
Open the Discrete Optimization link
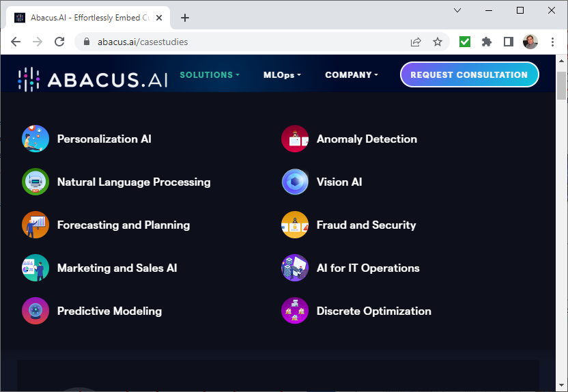374,311
